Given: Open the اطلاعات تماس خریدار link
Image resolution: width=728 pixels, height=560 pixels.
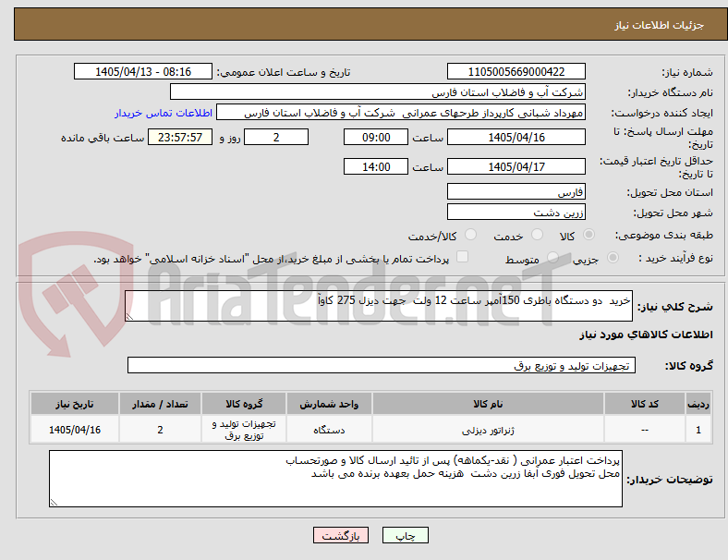Looking at the screenshot, I should pos(164,113).
